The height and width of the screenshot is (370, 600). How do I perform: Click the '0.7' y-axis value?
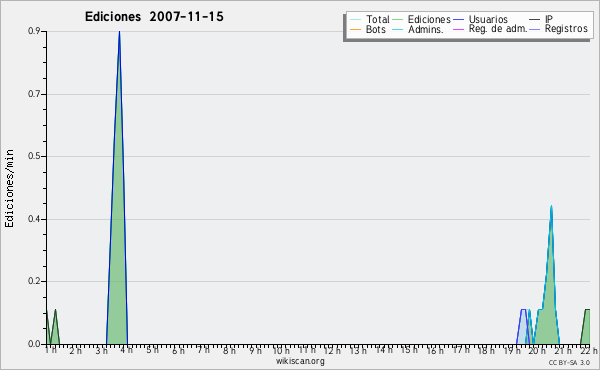click(x=34, y=94)
